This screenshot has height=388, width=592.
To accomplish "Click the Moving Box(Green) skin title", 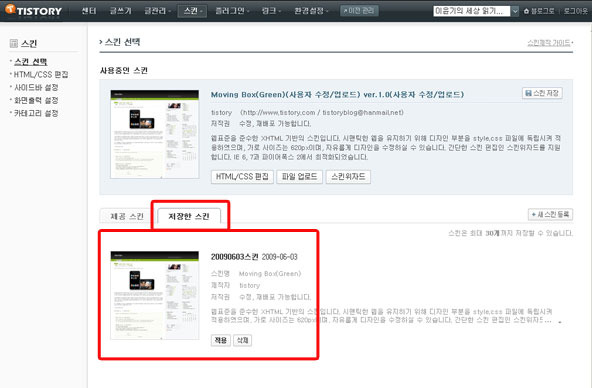I will click(337, 94).
